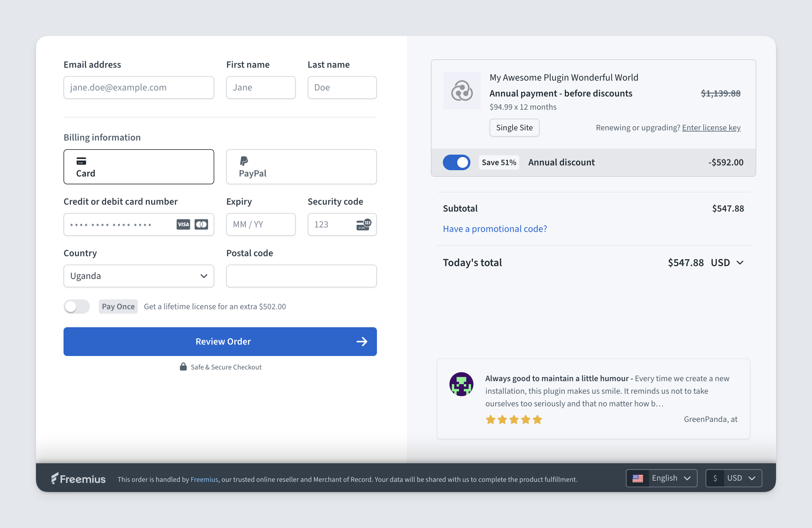This screenshot has width=812, height=528.
Task: Open the Freemius link in footer text
Action: [x=204, y=479]
